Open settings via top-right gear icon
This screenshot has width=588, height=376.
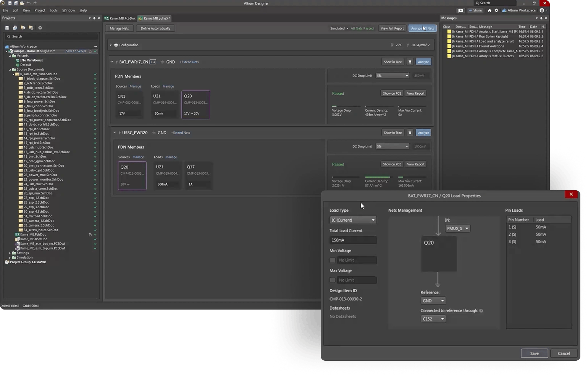[496, 10]
